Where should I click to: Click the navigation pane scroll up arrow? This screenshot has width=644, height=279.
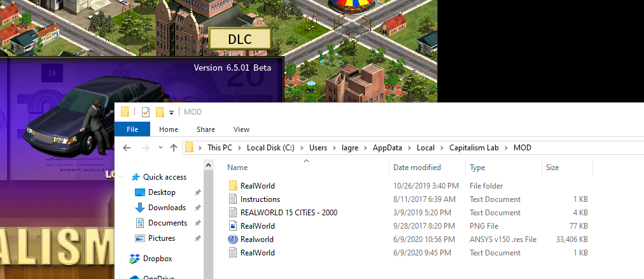209,165
